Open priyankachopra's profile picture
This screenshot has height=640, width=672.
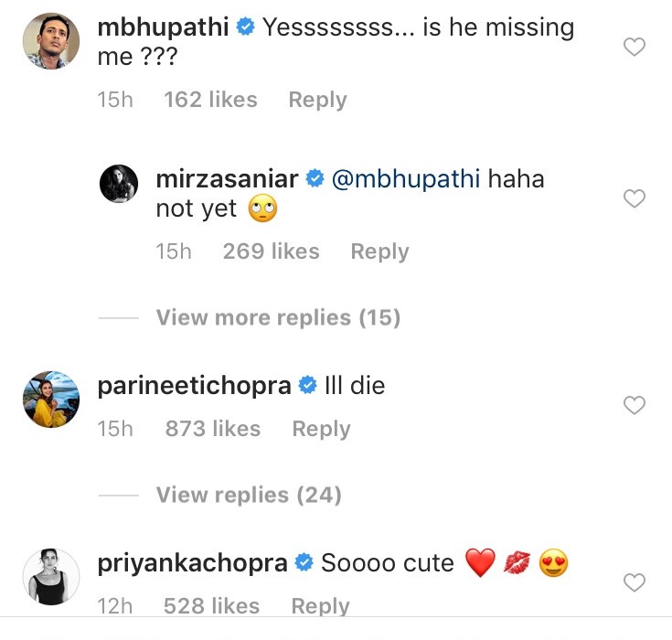[48, 577]
